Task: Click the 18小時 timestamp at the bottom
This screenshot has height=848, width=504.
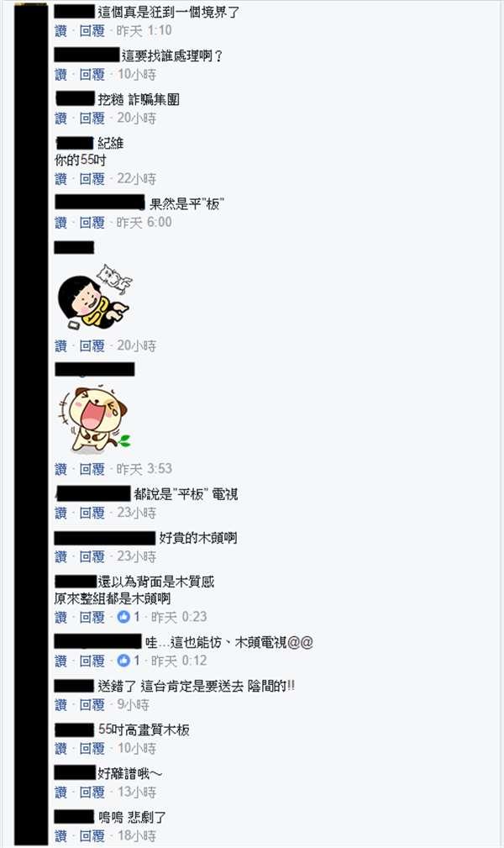Action: (x=137, y=836)
